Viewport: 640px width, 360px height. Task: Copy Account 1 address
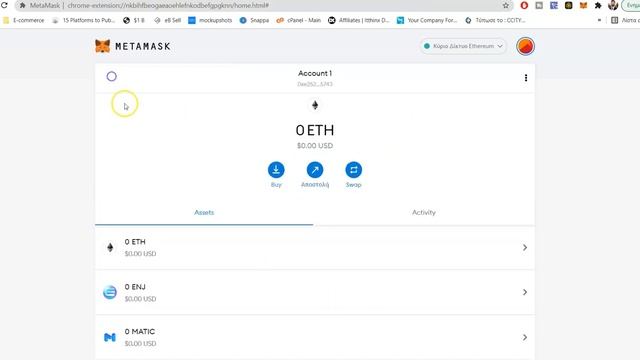315,84
